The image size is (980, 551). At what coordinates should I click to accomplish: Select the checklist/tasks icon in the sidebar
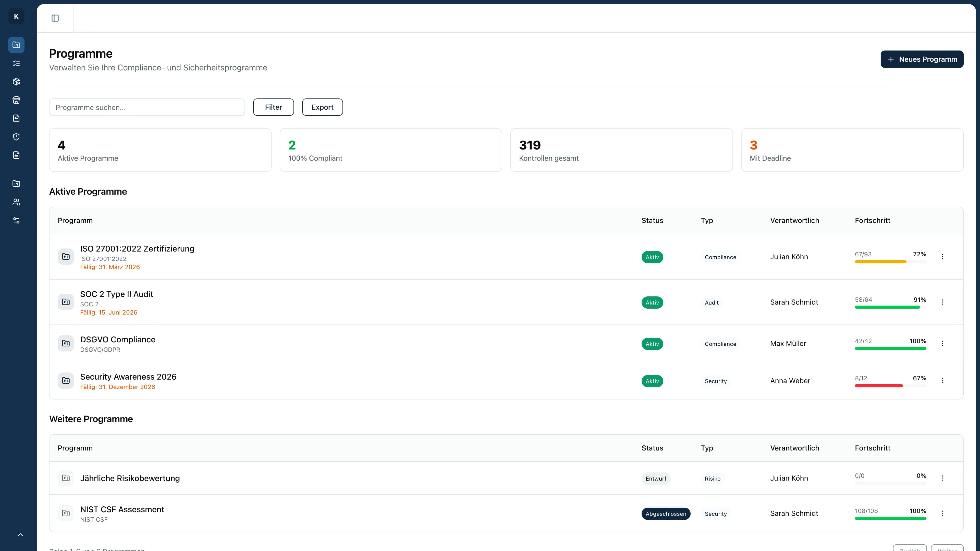click(x=16, y=63)
